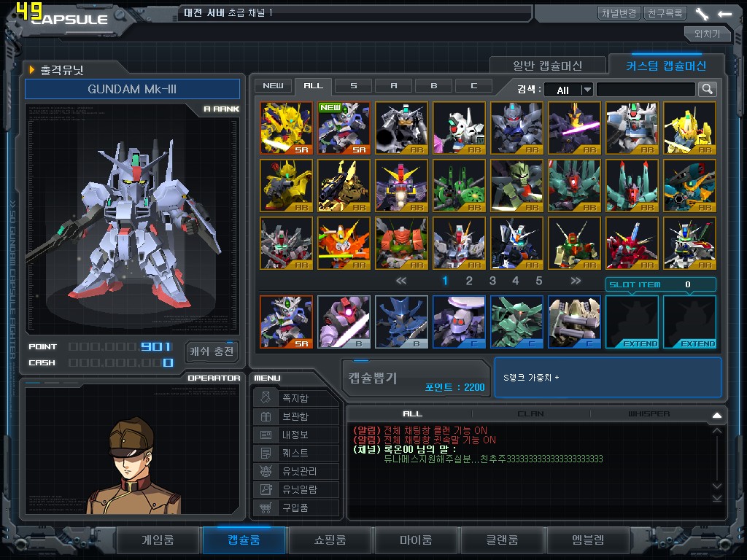Switch to the 일반 캡슐머신 tab
Screen dimensions: 747x560
coord(547,66)
